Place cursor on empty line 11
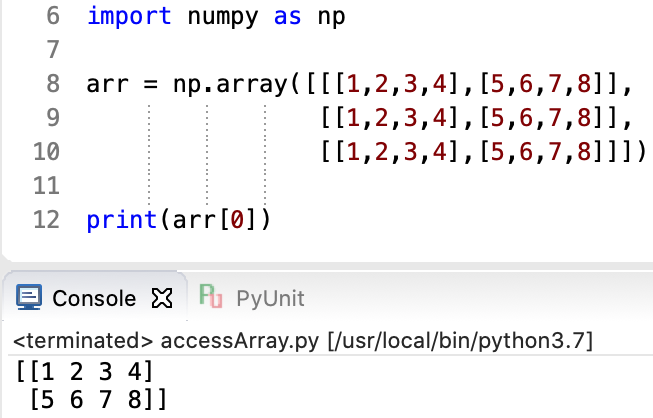653x418 pixels. (300, 185)
